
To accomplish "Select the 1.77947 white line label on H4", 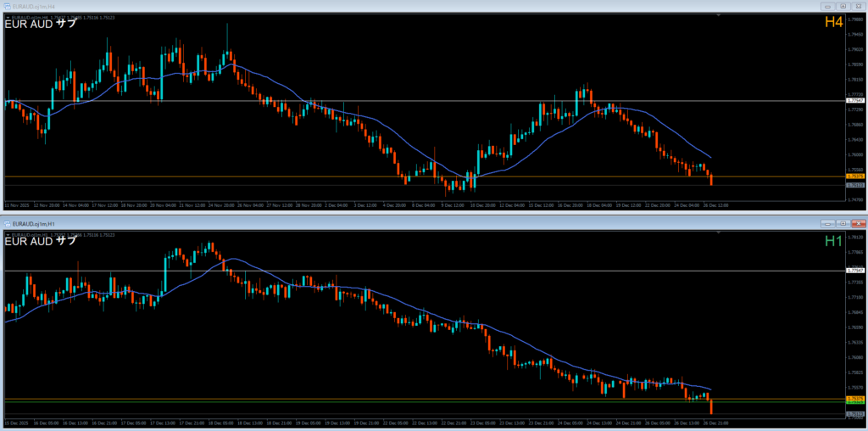I will 854,101.
